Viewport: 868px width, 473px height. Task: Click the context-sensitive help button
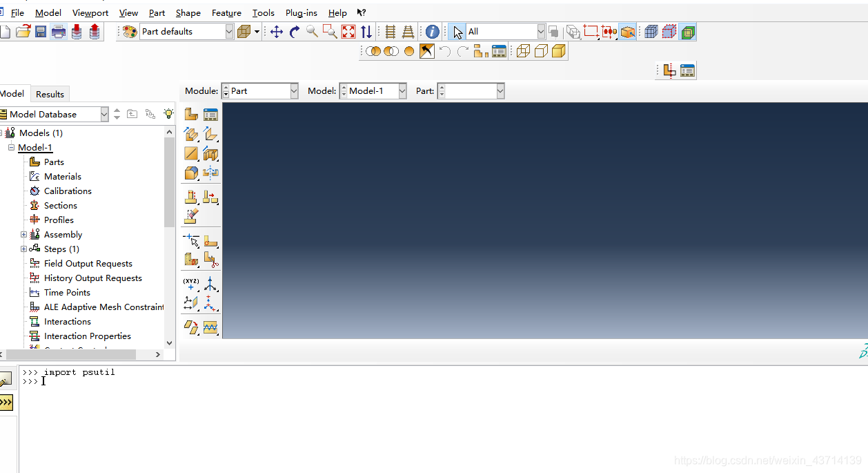[x=361, y=12]
